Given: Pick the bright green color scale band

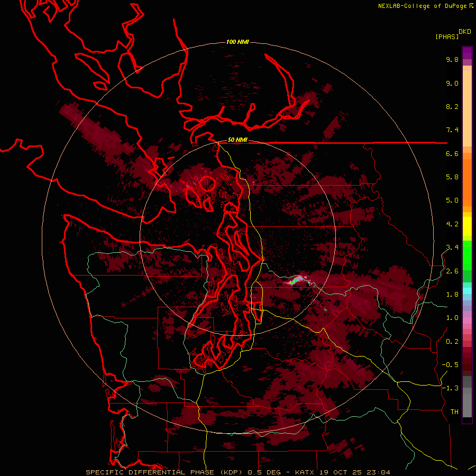Looking at the screenshot, I should click(467, 255).
